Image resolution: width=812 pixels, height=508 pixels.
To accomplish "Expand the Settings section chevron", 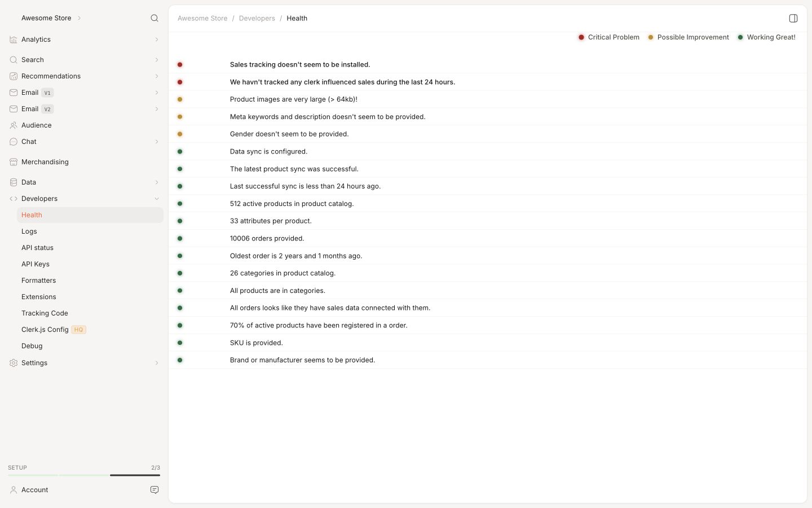I will pyautogui.click(x=157, y=363).
